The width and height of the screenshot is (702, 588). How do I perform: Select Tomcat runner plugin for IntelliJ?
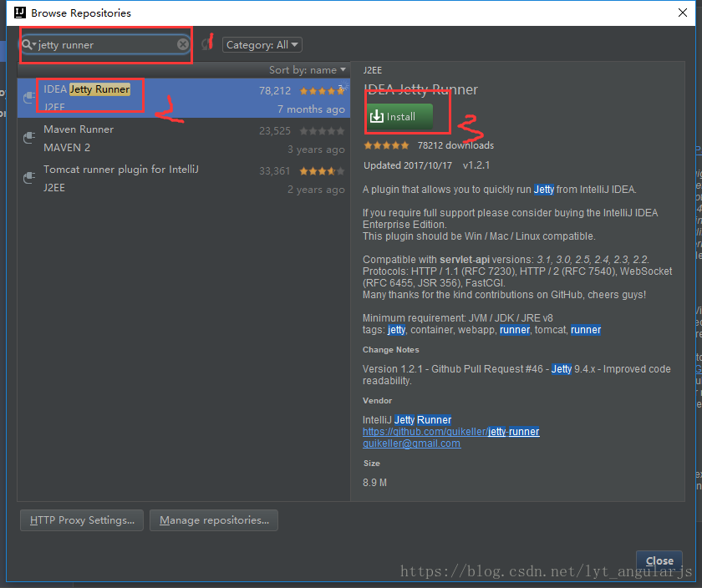point(184,179)
